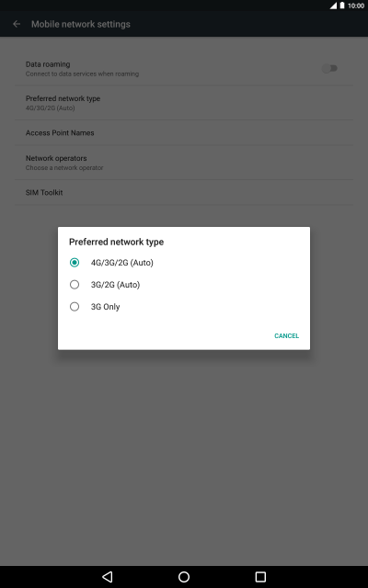Open Recent apps square button
368x588 pixels.
coord(260,576)
